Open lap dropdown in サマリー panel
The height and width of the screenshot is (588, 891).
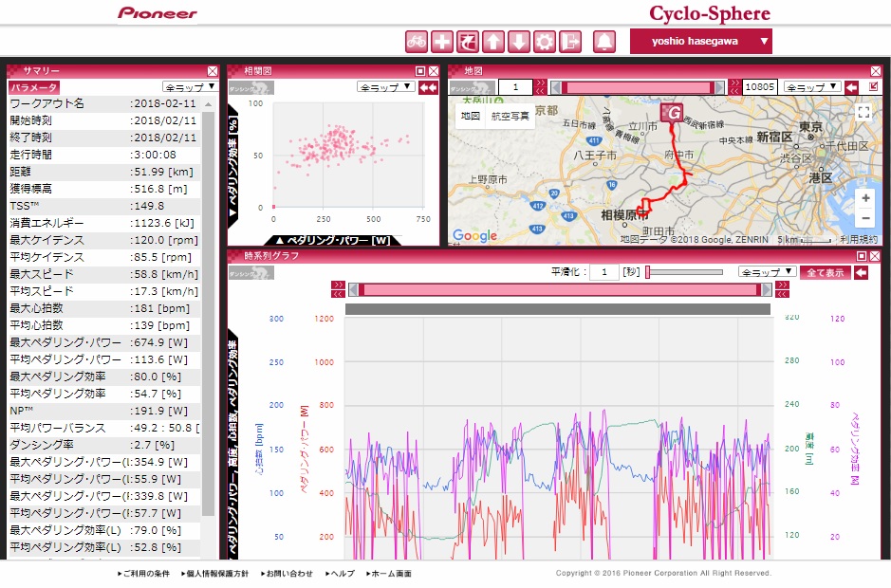click(x=190, y=87)
